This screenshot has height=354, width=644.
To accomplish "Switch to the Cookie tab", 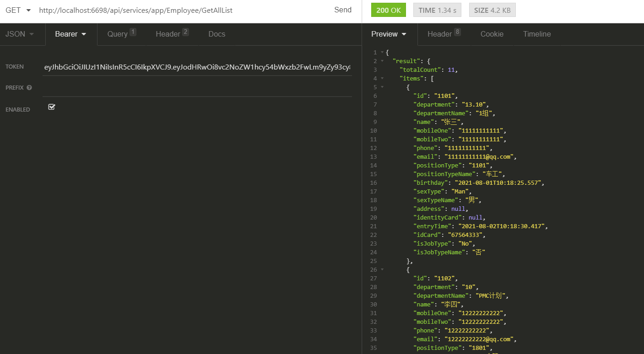I will 492,34.
